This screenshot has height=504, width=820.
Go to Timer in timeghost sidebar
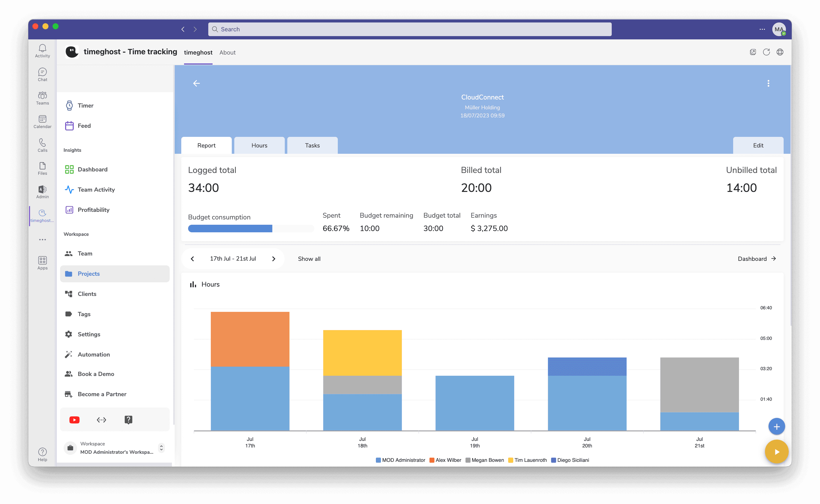115,105
